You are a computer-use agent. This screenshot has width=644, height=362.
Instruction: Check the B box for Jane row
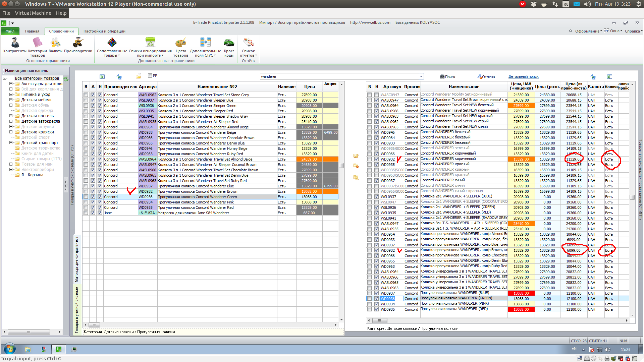[x=86, y=213]
